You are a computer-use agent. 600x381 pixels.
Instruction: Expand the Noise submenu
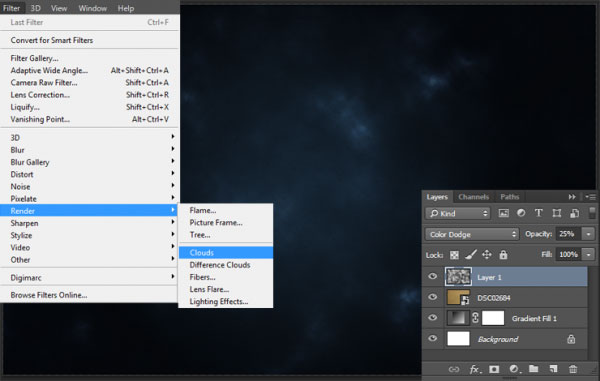[90, 187]
